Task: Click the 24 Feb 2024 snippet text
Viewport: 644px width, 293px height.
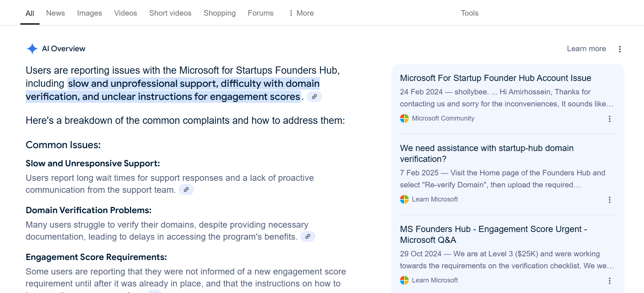Action: pos(507,98)
